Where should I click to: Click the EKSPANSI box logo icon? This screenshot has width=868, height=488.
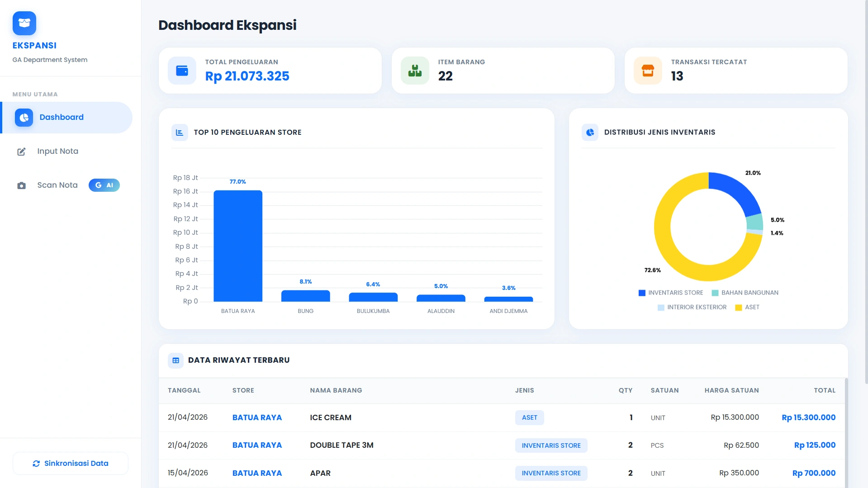click(24, 23)
